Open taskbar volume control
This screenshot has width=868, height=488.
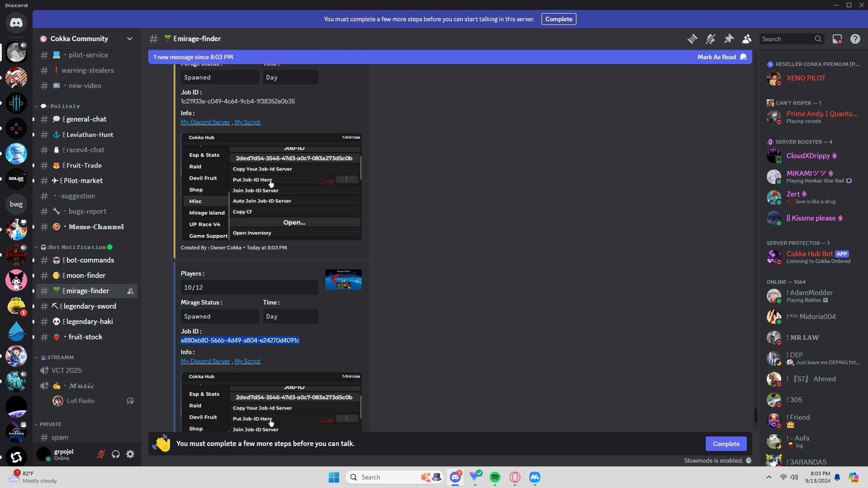tap(794, 477)
